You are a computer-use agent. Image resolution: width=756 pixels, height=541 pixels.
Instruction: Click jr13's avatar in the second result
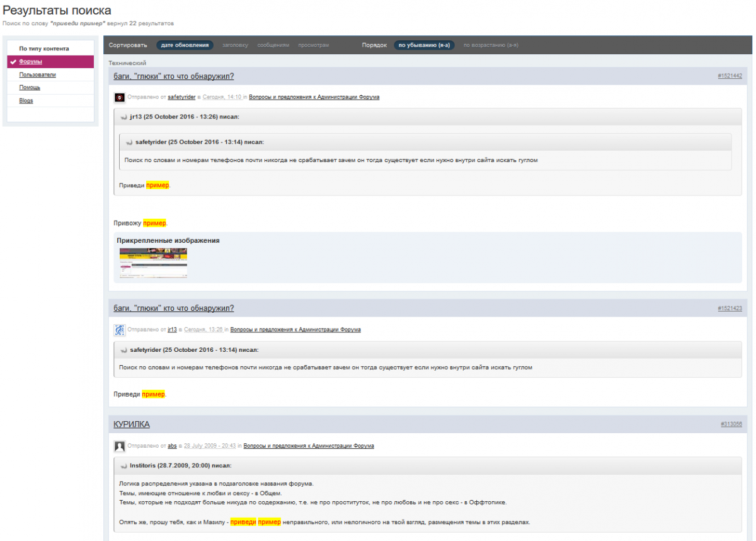(x=120, y=330)
